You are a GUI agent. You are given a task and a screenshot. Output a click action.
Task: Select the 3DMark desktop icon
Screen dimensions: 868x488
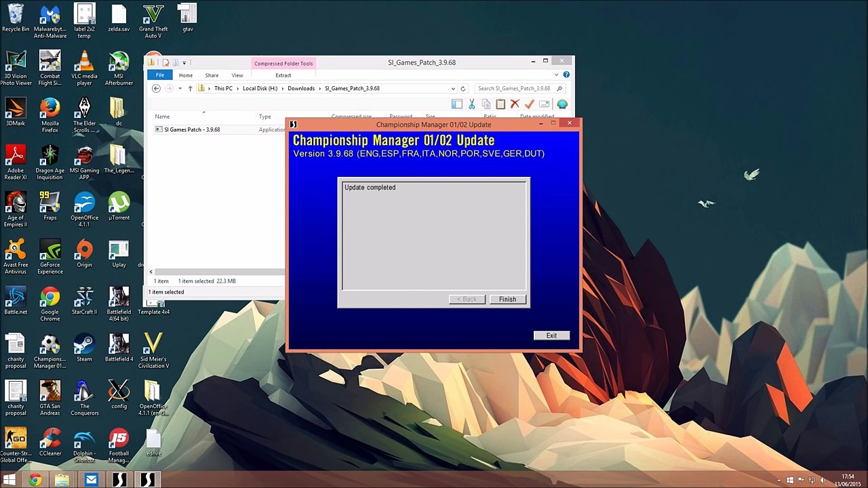click(x=16, y=113)
